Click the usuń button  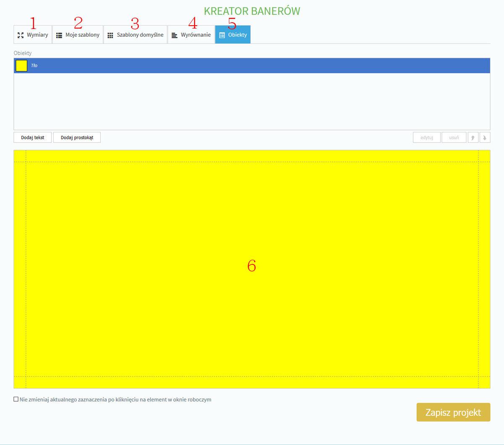pos(454,137)
